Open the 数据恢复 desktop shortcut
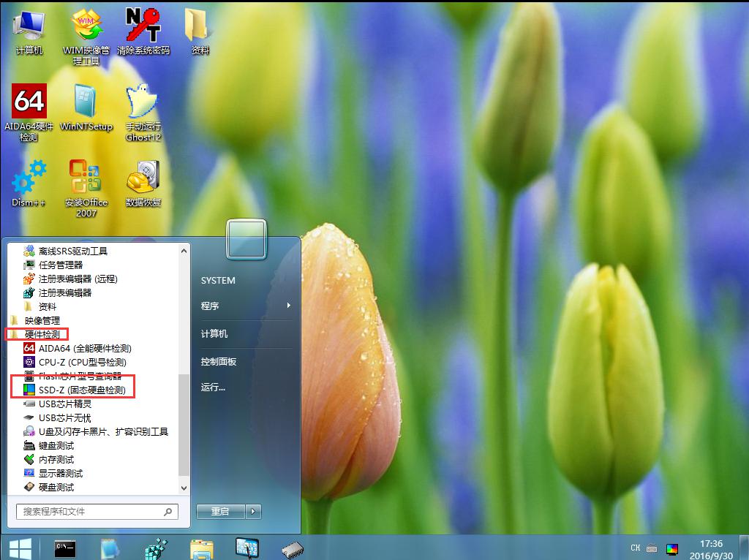 pyautogui.click(x=143, y=183)
